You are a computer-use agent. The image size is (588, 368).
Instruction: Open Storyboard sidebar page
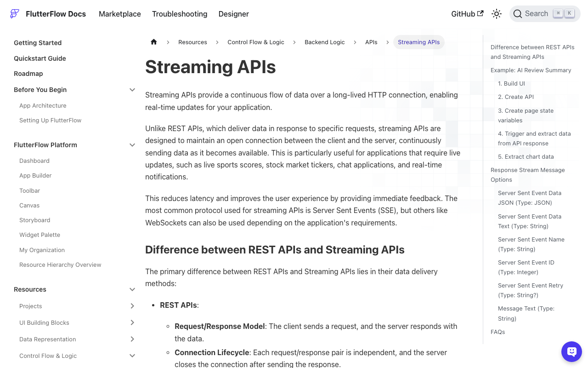[x=34, y=220]
